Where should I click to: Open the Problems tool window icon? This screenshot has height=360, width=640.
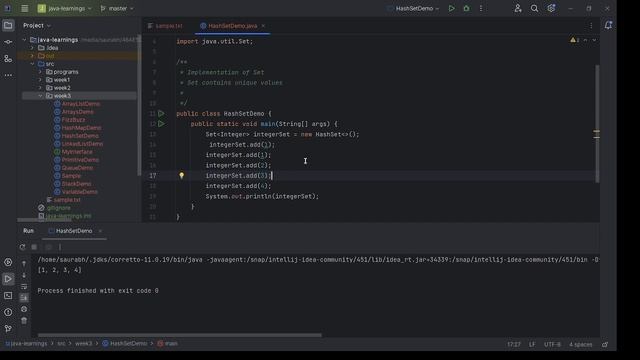click(x=8, y=312)
